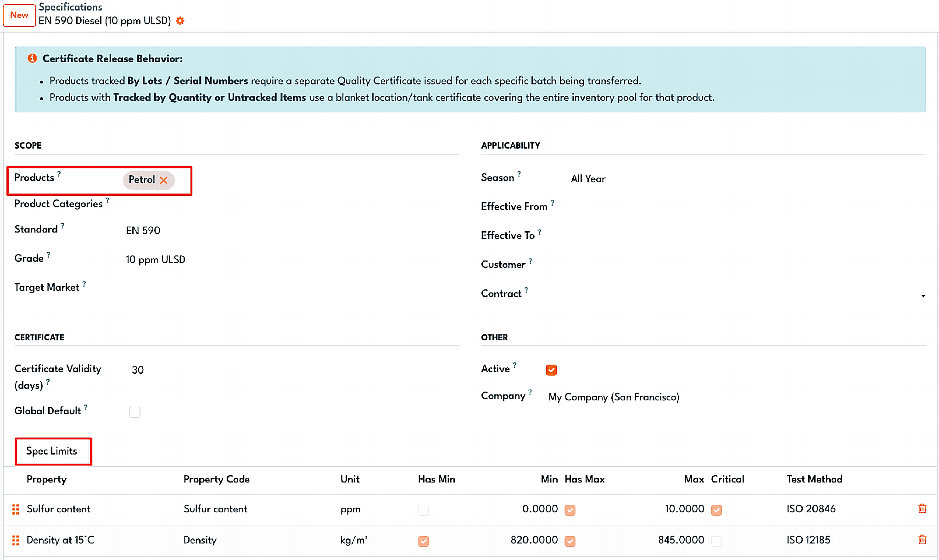Switch to the Spec Limits tab
This screenshot has width=939, height=560.
[x=52, y=451]
